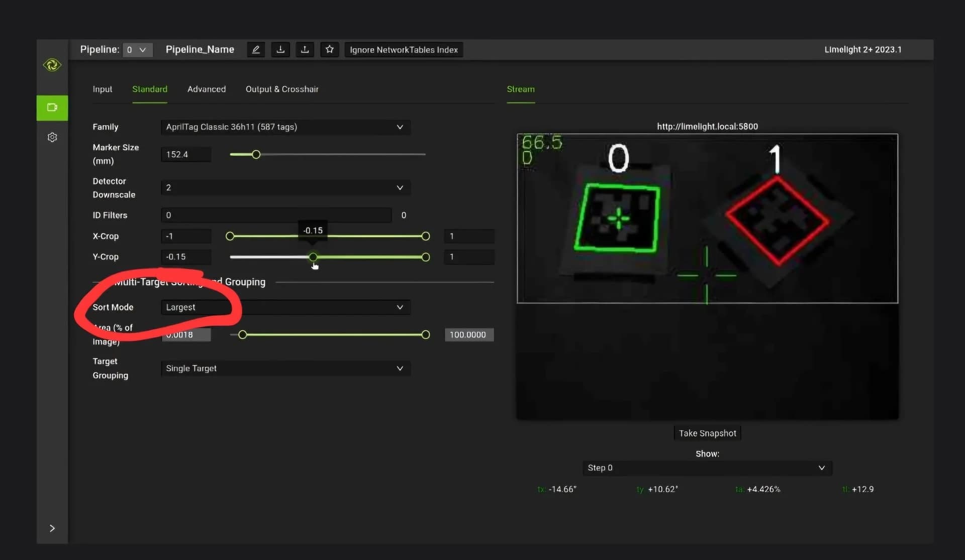Click the Area maximum 100.0000 field
Image resolution: width=965 pixels, height=560 pixels.
coord(469,334)
